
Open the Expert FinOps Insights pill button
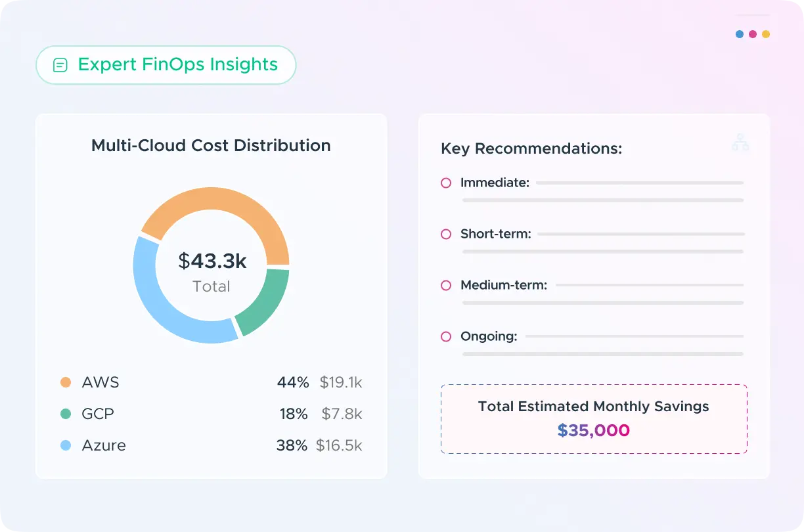point(166,65)
